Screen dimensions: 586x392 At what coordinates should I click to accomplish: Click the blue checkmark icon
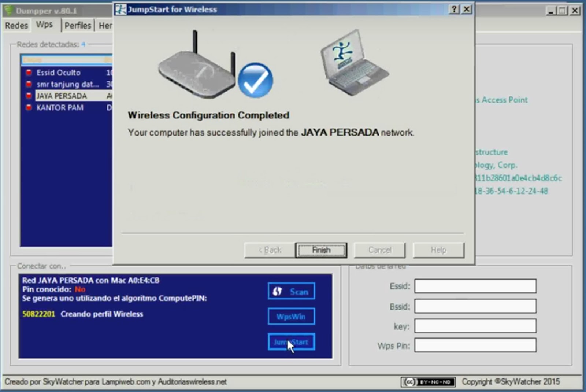pos(255,80)
